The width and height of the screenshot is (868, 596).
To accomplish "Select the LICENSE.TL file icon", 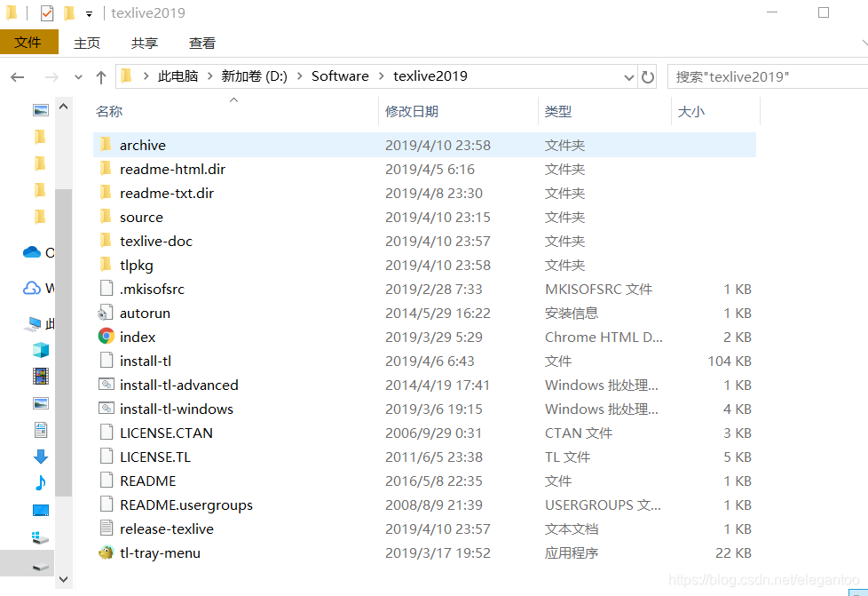I will pyautogui.click(x=107, y=457).
